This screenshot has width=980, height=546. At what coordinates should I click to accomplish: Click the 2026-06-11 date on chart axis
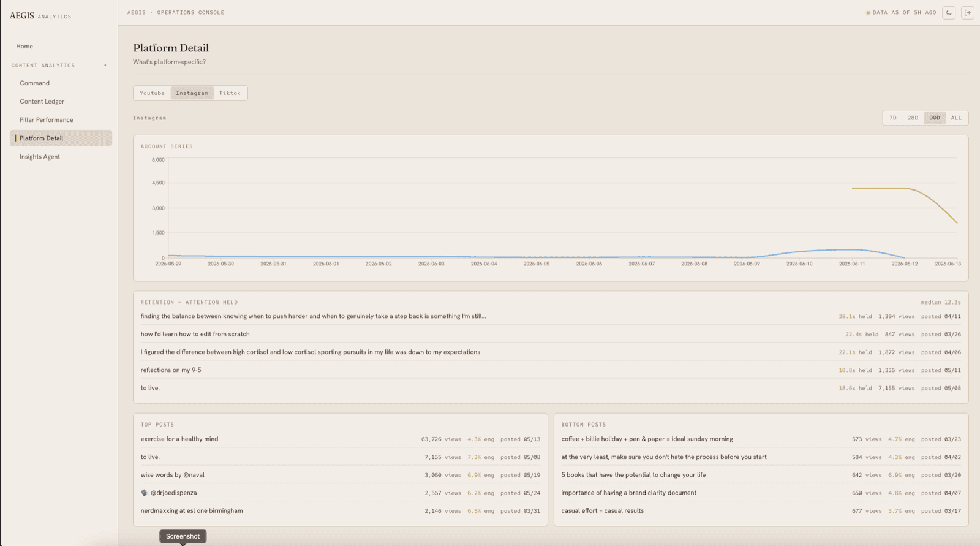coord(852,264)
